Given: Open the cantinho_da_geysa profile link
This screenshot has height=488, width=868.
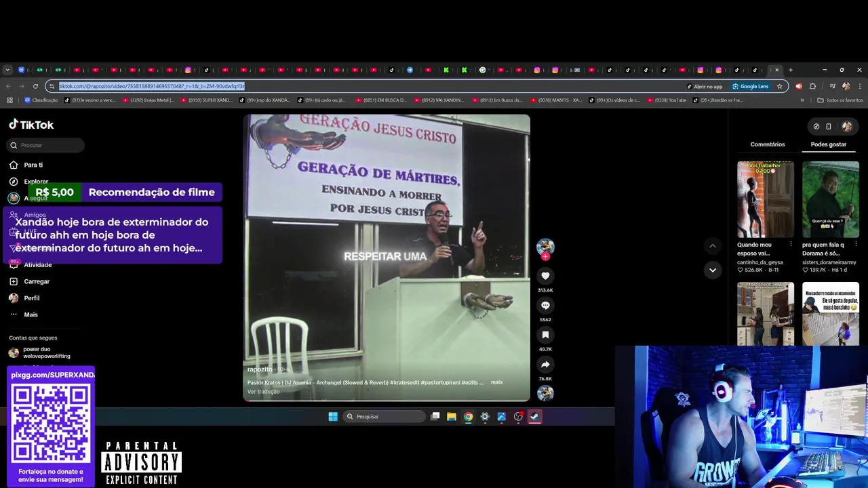Looking at the screenshot, I should [759, 262].
